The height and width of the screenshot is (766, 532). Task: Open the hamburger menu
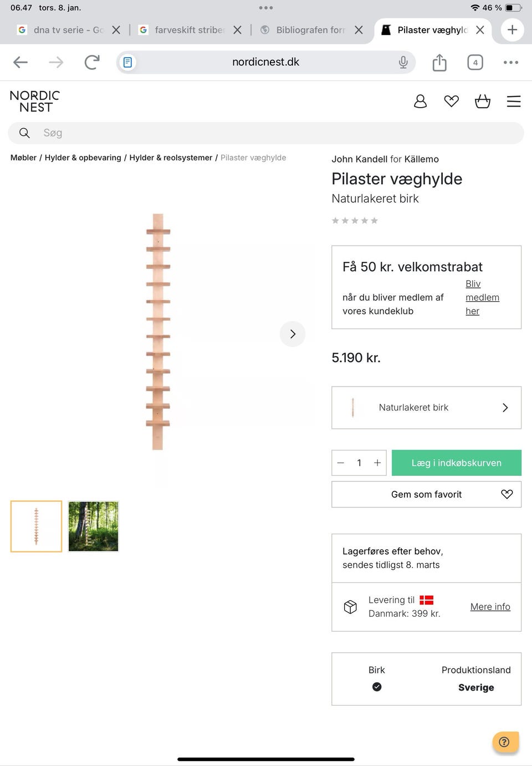pyautogui.click(x=514, y=101)
